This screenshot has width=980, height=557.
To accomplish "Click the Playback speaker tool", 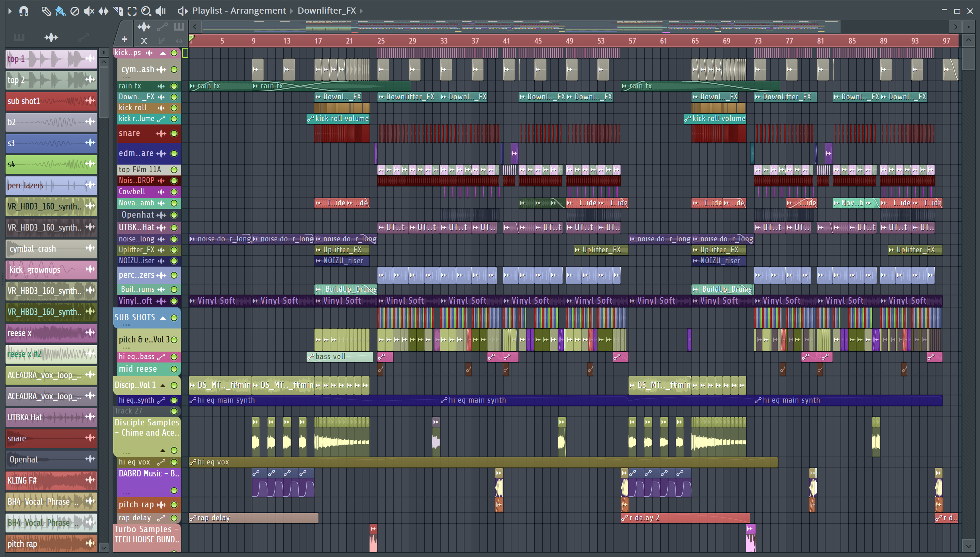I will click(x=161, y=11).
